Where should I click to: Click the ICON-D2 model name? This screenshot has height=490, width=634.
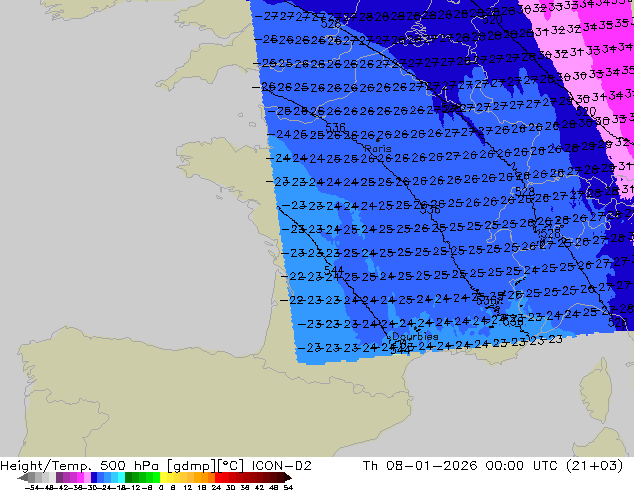point(281,466)
